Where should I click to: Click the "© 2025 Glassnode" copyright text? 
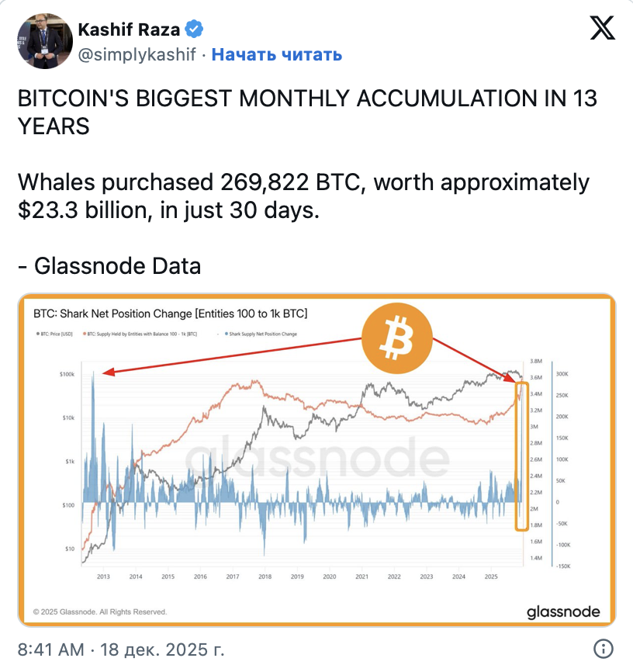point(100,612)
